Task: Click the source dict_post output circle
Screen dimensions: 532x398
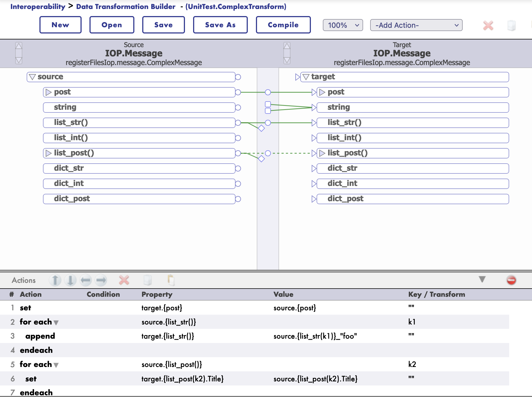Action: point(238,199)
